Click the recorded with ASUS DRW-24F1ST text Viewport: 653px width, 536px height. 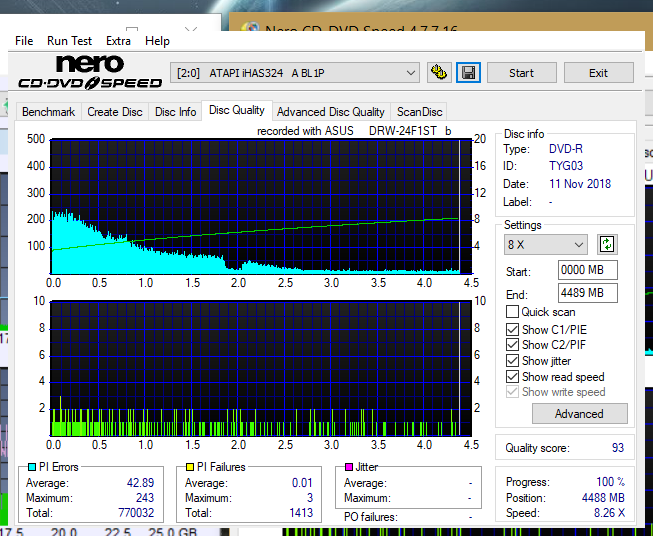pyautogui.click(x=354, y=131)
